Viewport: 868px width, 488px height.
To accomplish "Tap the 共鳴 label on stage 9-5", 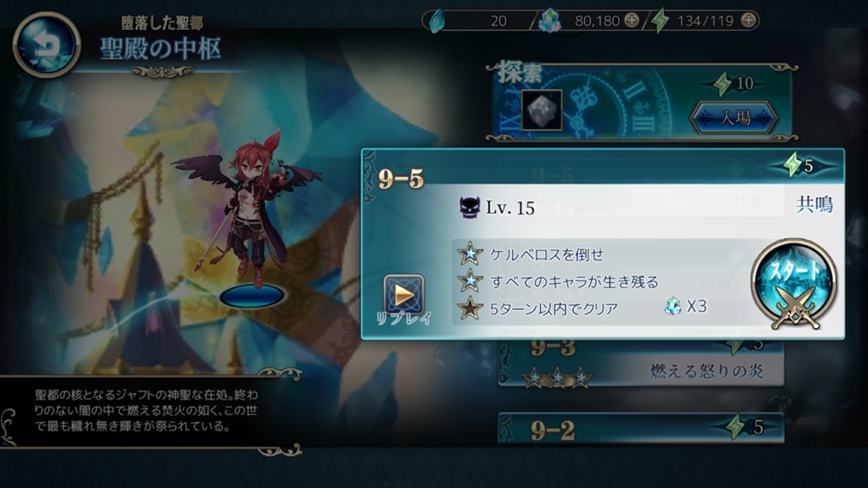I will pyautogui.click(x=814, y=205).
